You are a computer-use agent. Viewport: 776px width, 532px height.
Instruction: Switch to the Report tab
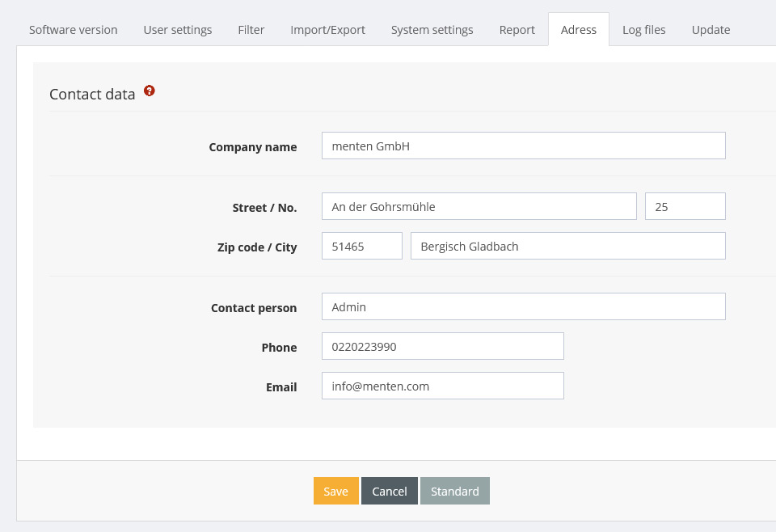coord(517,30)
